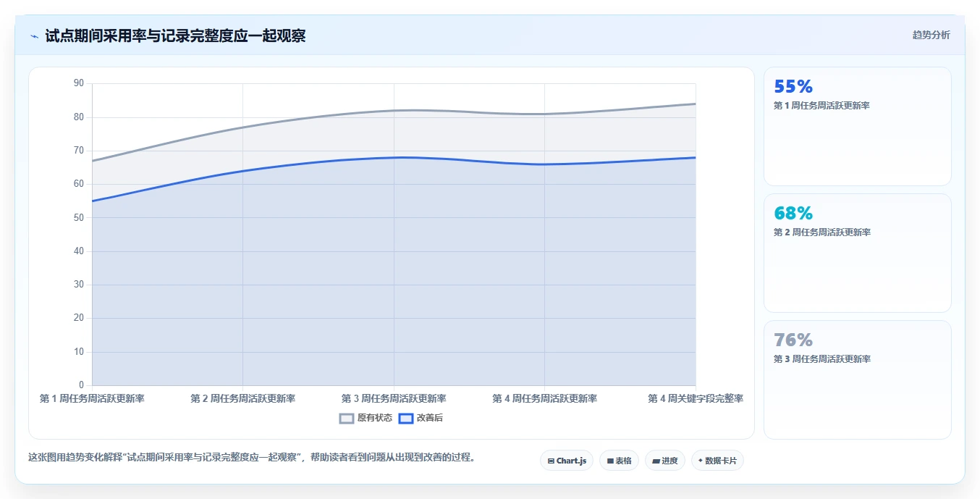
Task: Open the 55% data card
Action: 857,127
